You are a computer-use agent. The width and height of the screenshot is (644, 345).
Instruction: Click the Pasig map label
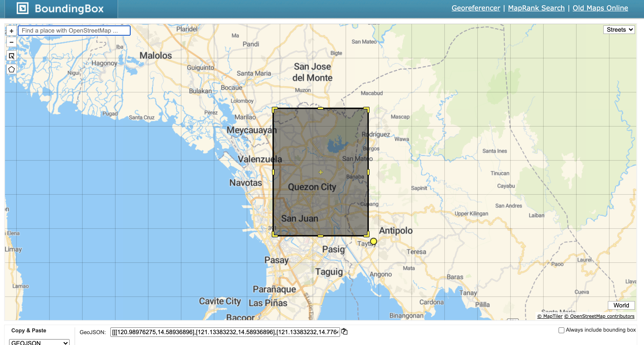(x=333, y=249)
